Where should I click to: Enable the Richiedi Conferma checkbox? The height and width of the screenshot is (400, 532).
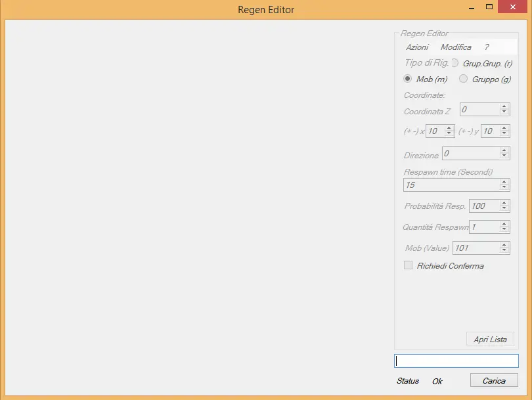(x=409, y=266)
